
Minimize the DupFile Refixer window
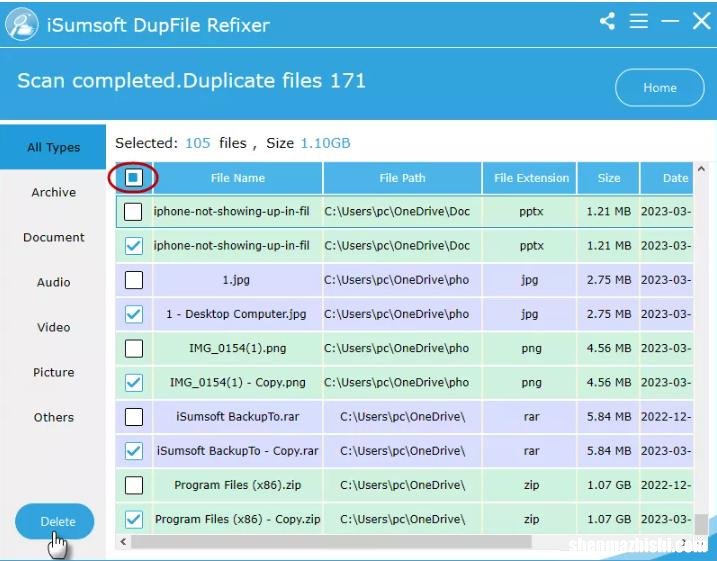pos(670,21)
